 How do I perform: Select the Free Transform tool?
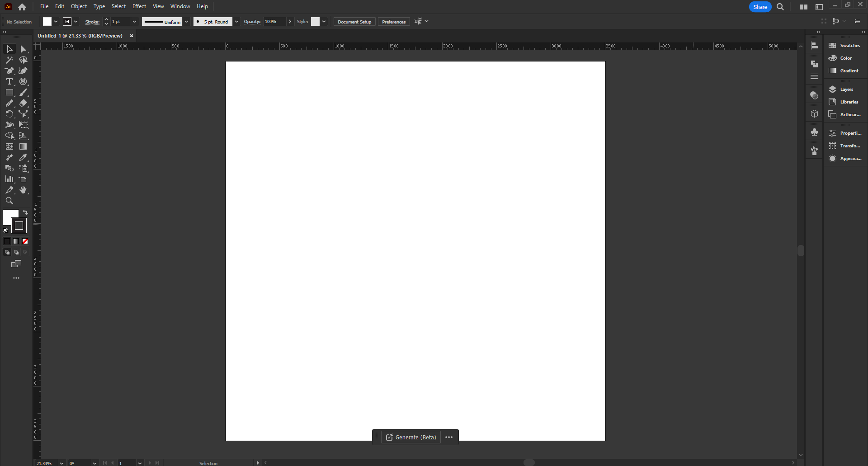pyautogui.click(x=23, y=125)
